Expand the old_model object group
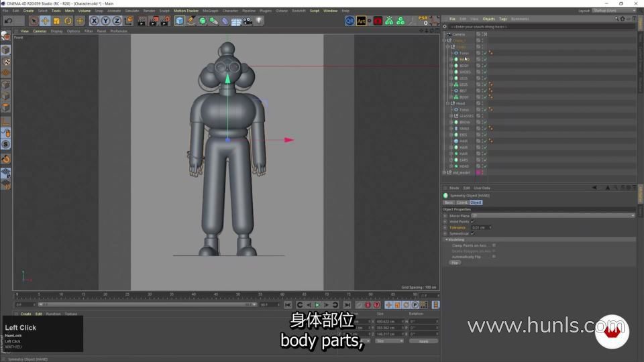The image size is (644, 362). pos(444,172)
